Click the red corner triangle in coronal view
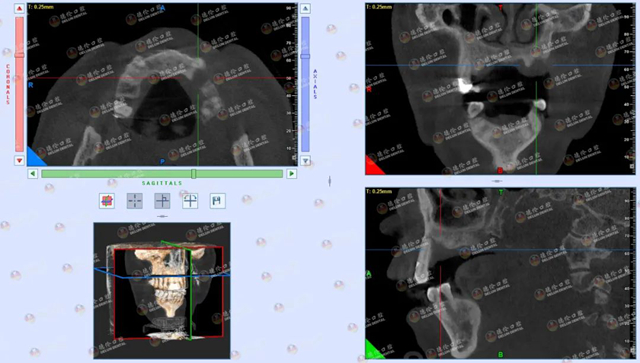 [x=373, y=166]
